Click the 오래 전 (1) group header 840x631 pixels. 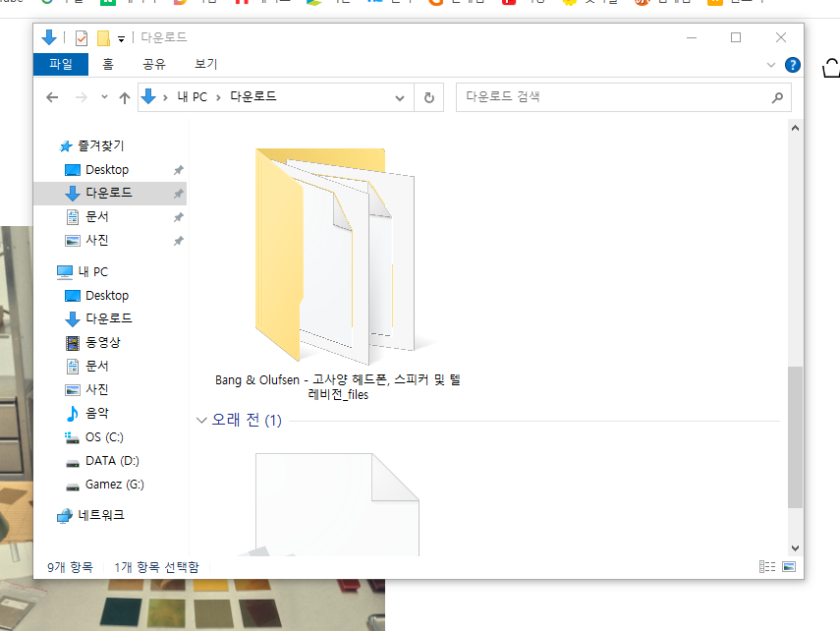point(247,420)
